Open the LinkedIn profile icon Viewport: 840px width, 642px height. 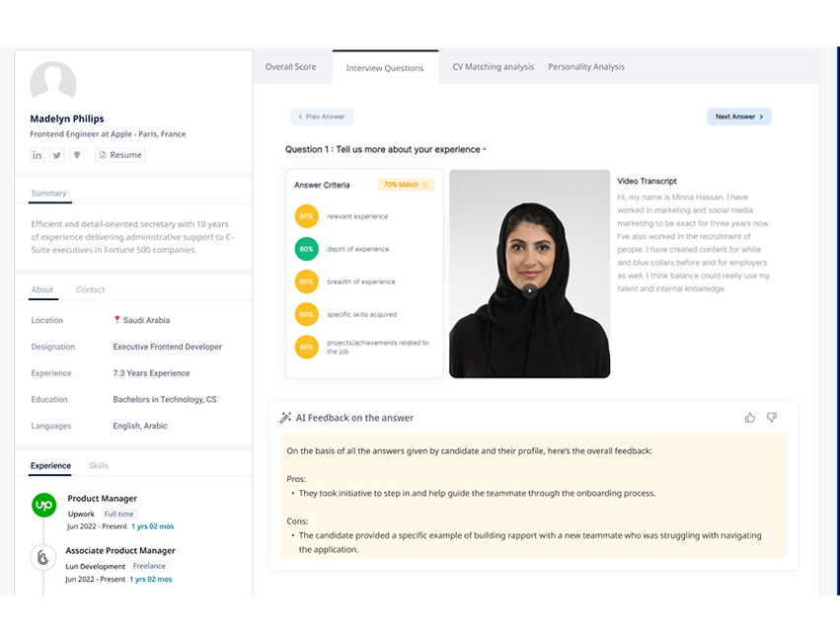pos(38,155)
